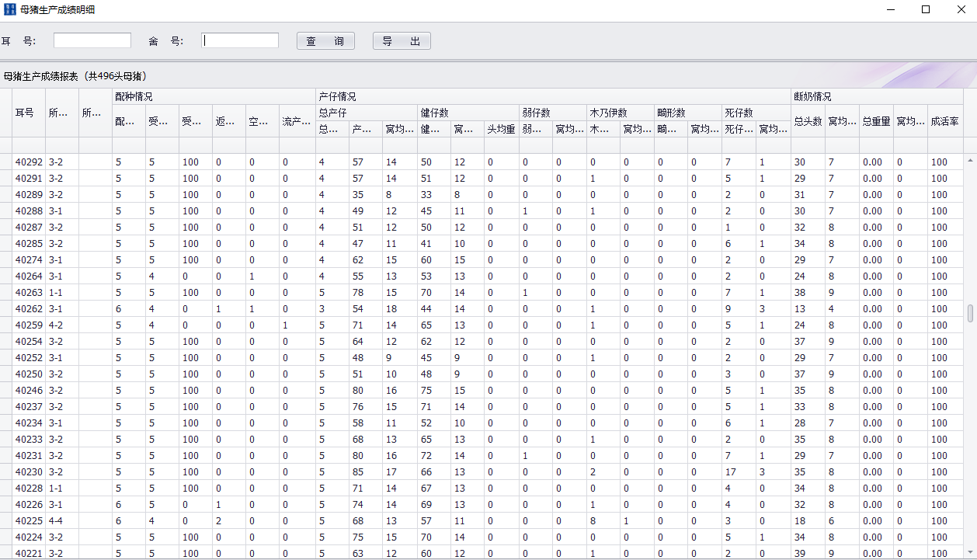977x560 pixels.
Task: Select the 畸形数 header
Action: 670,113
